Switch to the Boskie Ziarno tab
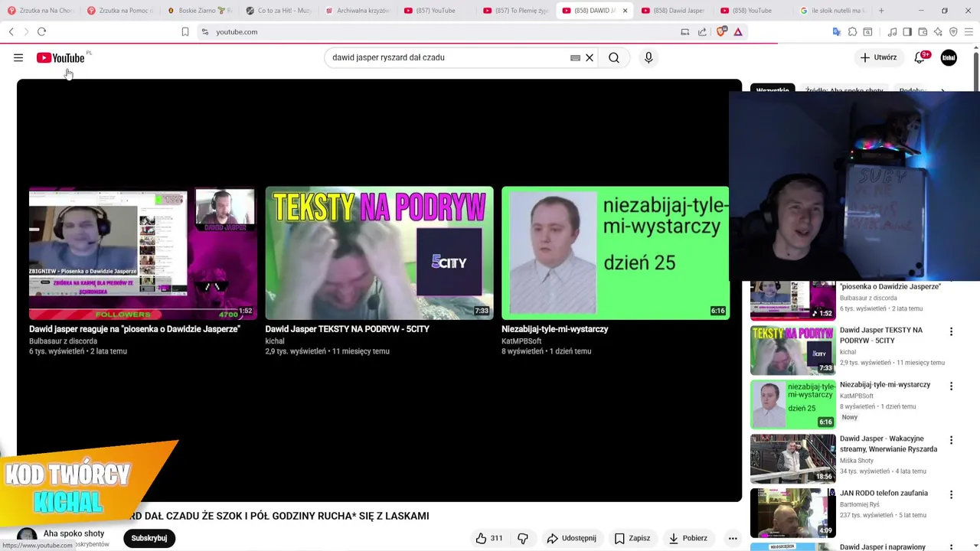 (x=201, y=11)
